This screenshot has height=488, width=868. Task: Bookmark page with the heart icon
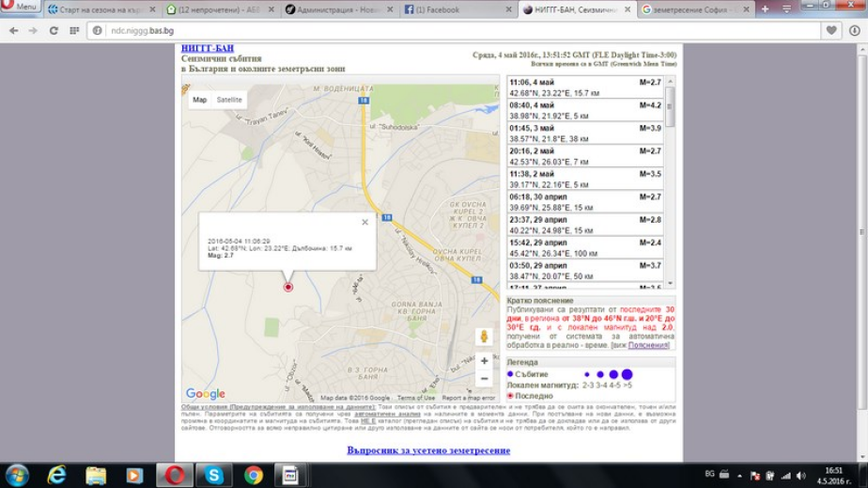point(831,30)
